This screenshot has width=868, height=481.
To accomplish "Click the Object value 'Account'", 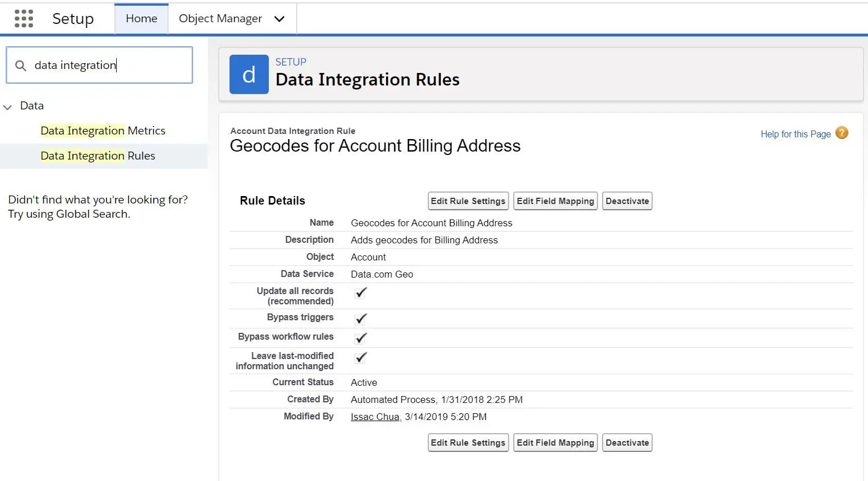I will (369, 258).
